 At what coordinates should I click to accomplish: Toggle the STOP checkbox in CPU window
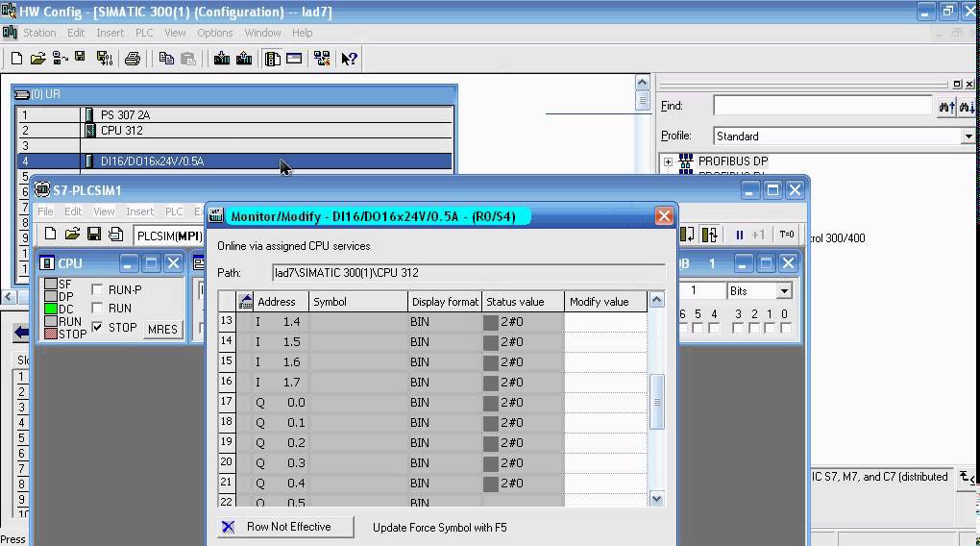pos(97,327)
